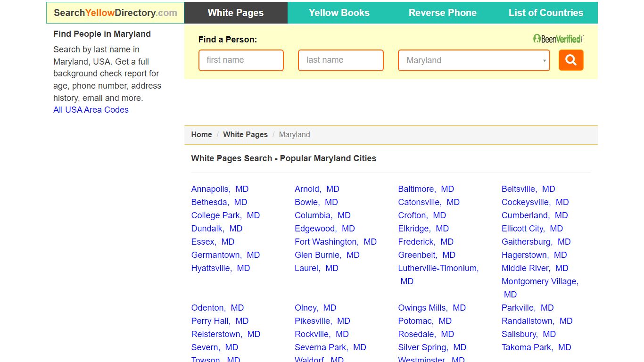Open Greenbelt, MD listing
This screenshot has height=362, width=644.
pos(427,255)
